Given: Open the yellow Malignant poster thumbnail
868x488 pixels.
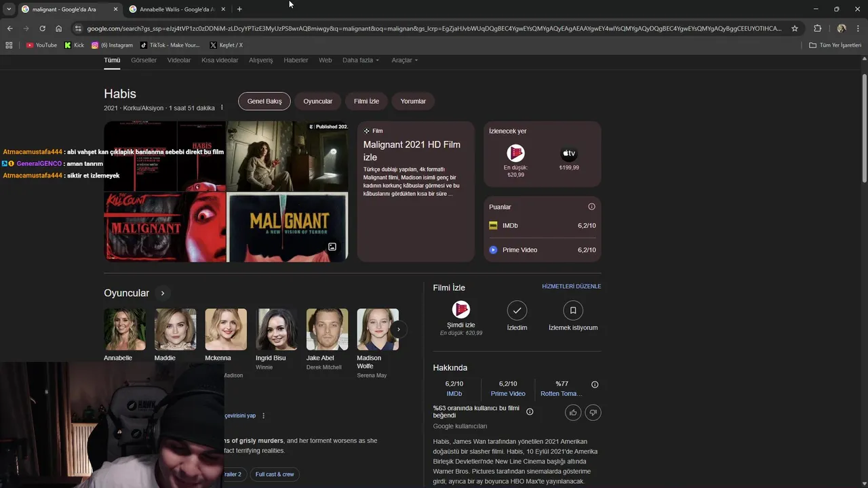Looking at the screenshot, I should (288, 227).
